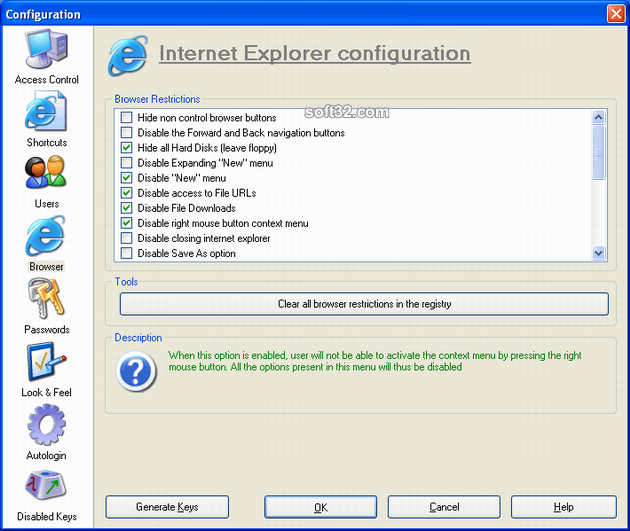Select the Disabled Keys label in sidebar

[47, 516]
